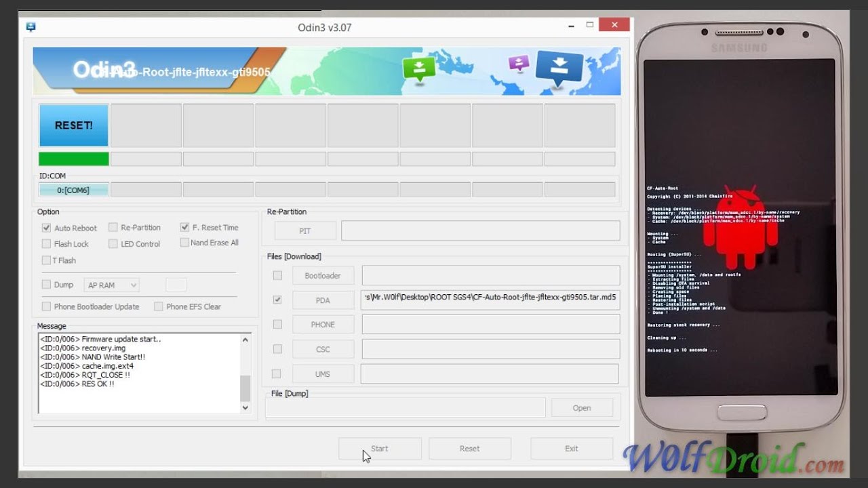Screen dimensions: 868x488
Task: Enable the LED Control checkbox
Action: point(113,243)
